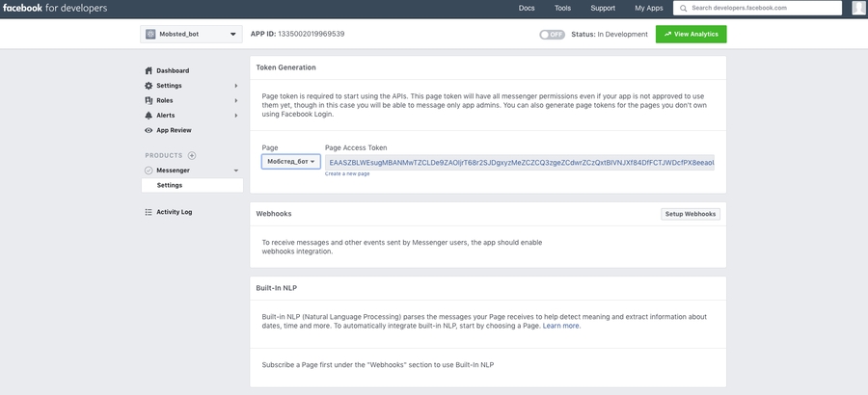Click the App Review eye icon

tap(149, 130)
